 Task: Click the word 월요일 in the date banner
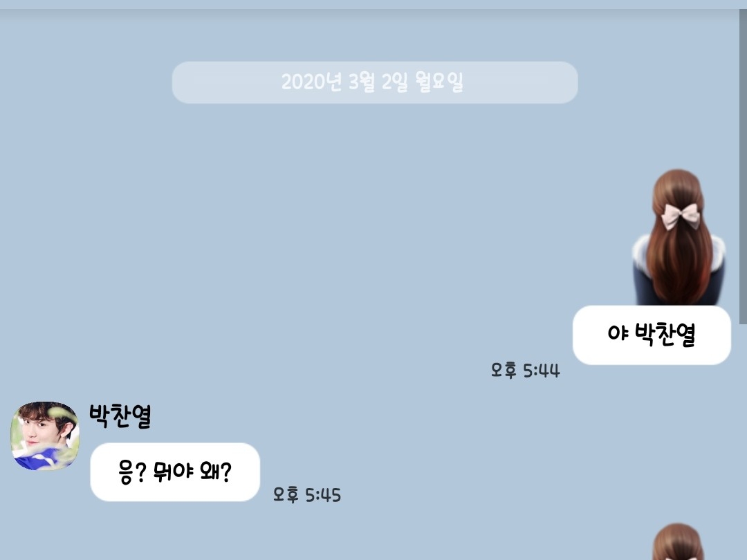[x=439, y=82]
